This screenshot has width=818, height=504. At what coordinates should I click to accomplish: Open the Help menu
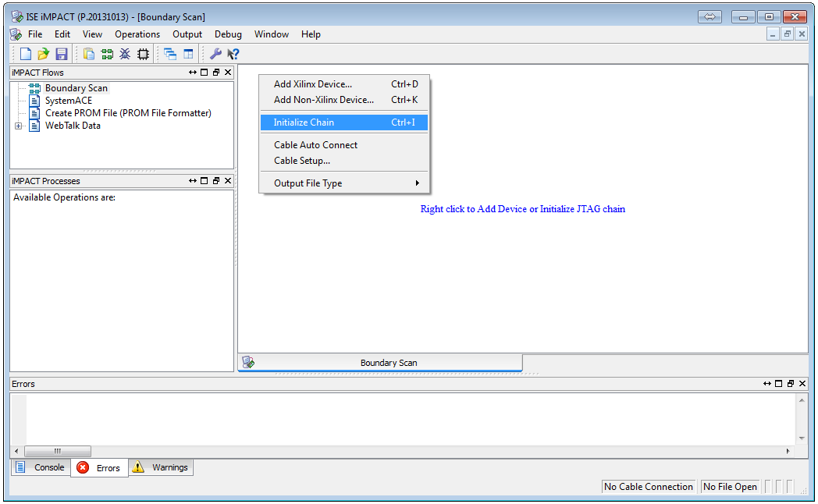tap(311, 34)
